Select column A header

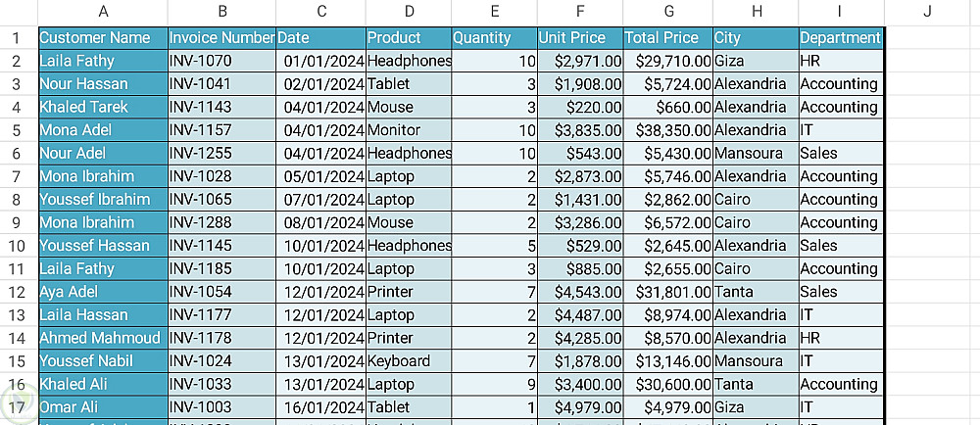point(103,12)
